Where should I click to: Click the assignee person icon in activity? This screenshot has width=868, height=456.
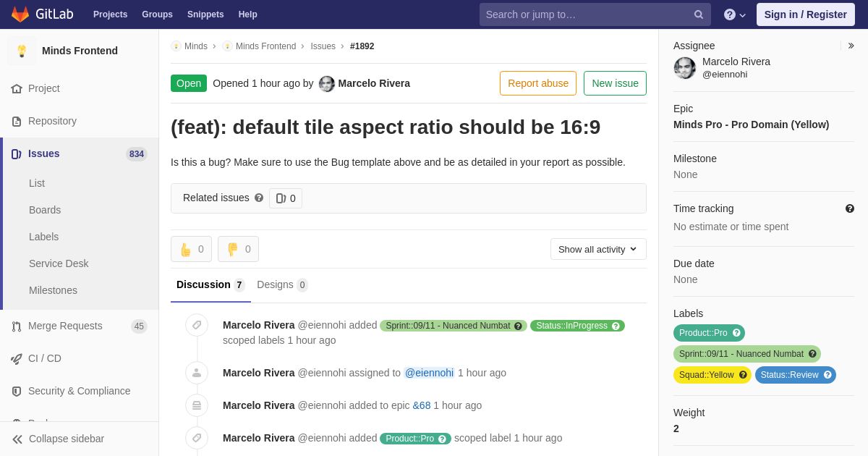pyautogui.click(x=197, y=373)
